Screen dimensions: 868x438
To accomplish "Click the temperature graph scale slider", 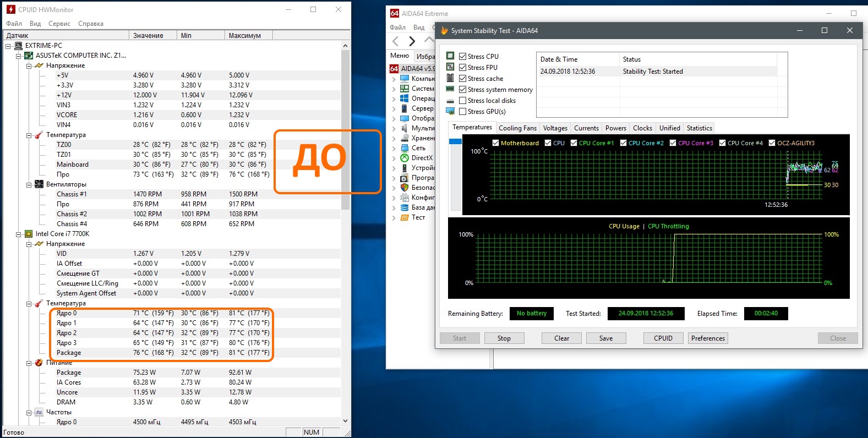I will [x=455, y=141].
